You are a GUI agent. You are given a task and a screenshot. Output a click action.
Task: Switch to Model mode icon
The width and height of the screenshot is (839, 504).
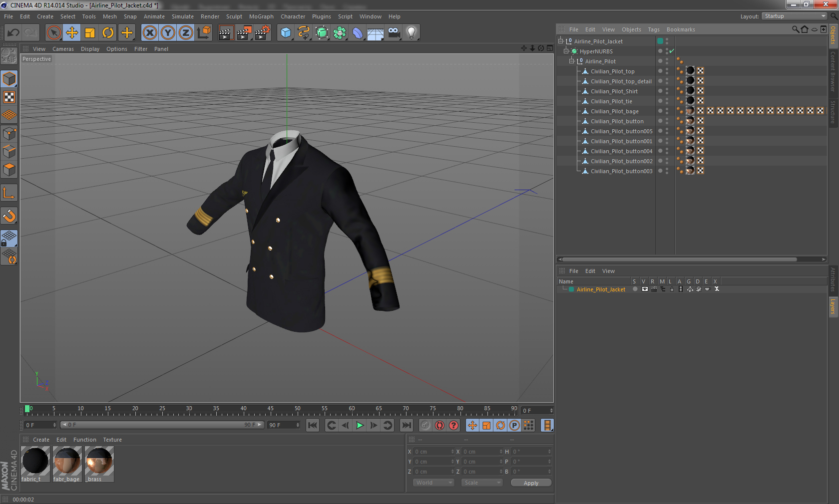click(x=9, y=79)
